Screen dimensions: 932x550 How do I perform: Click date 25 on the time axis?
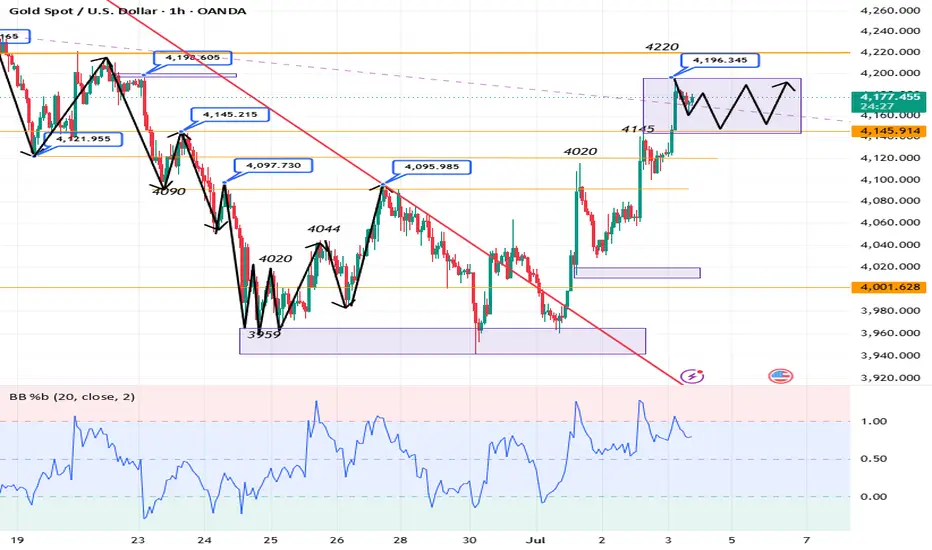coord(270,540)
